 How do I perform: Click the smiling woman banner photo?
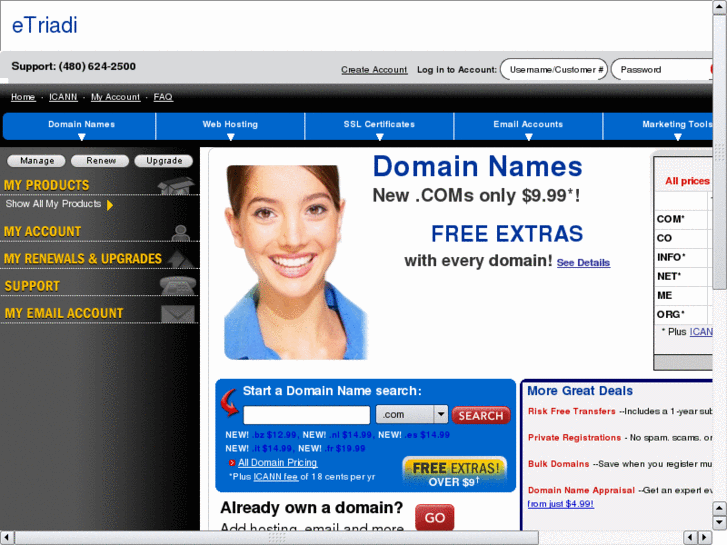pos(296,263)
